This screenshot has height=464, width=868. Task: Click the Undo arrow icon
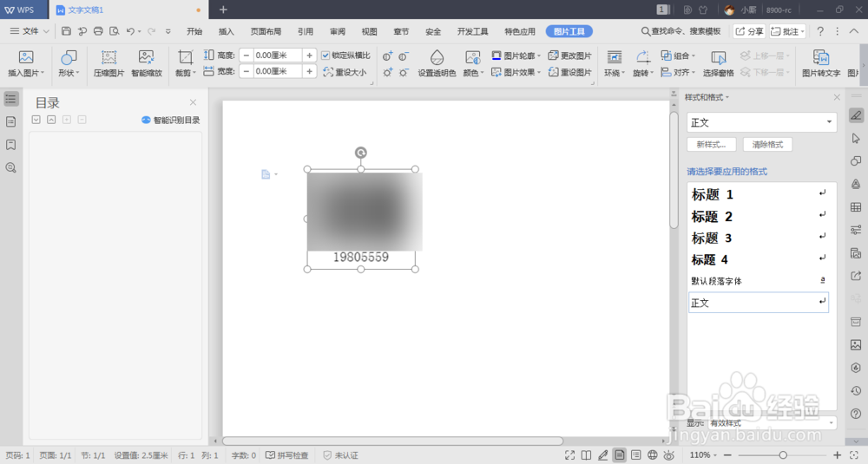point(130,31)
